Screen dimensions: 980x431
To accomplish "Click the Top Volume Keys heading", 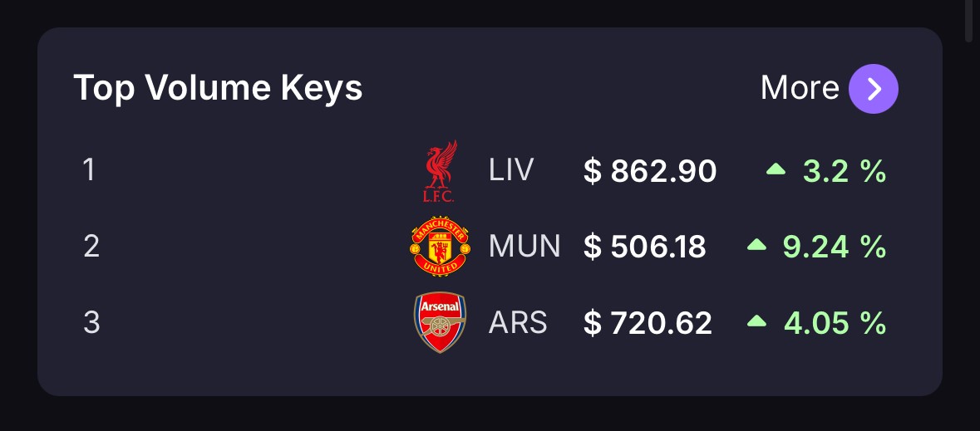I will click(x=218, y=88).
